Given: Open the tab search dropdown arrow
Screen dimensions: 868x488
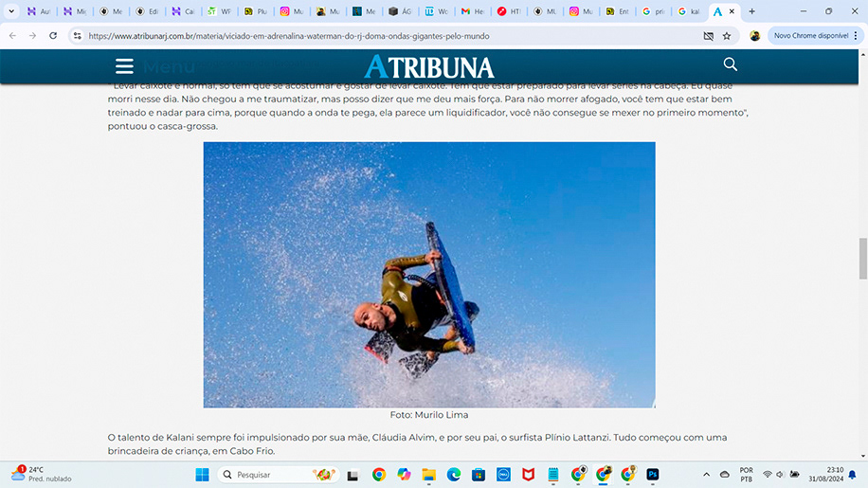Looking at the screenshot, I should (11, 11).
